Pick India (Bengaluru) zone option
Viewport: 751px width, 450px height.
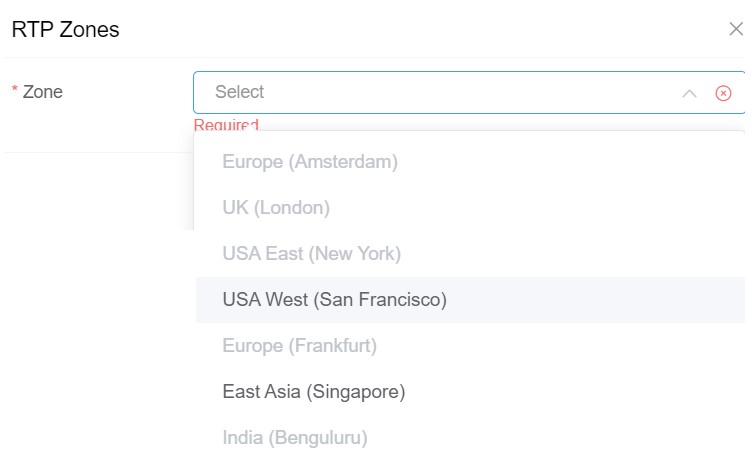point(295,437)
